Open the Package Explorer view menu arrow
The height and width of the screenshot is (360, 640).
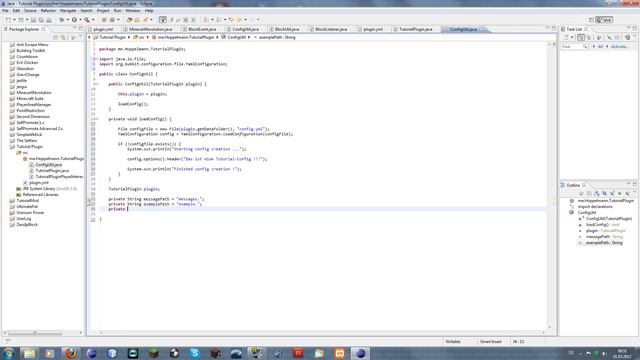coord(80,37)
